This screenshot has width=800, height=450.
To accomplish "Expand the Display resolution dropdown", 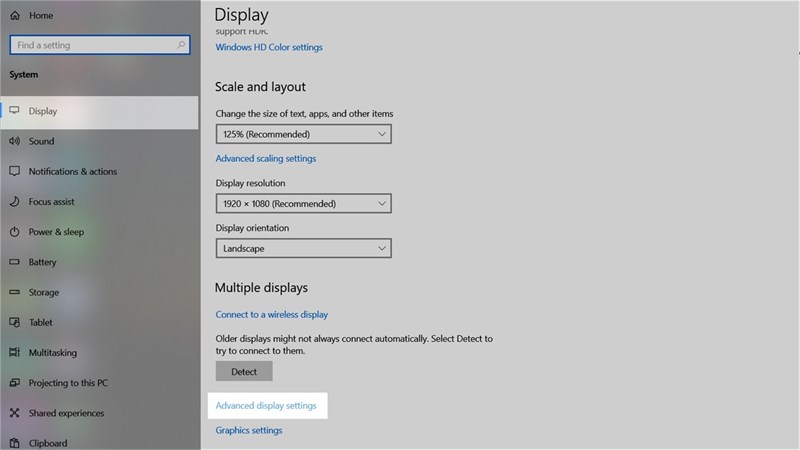I will 303,204.
